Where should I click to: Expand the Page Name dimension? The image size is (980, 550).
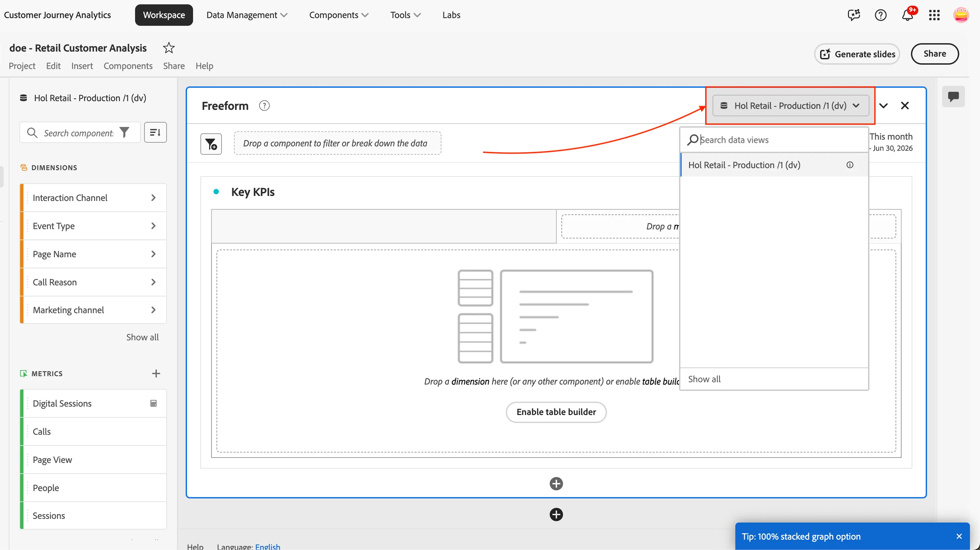[153, 254]
